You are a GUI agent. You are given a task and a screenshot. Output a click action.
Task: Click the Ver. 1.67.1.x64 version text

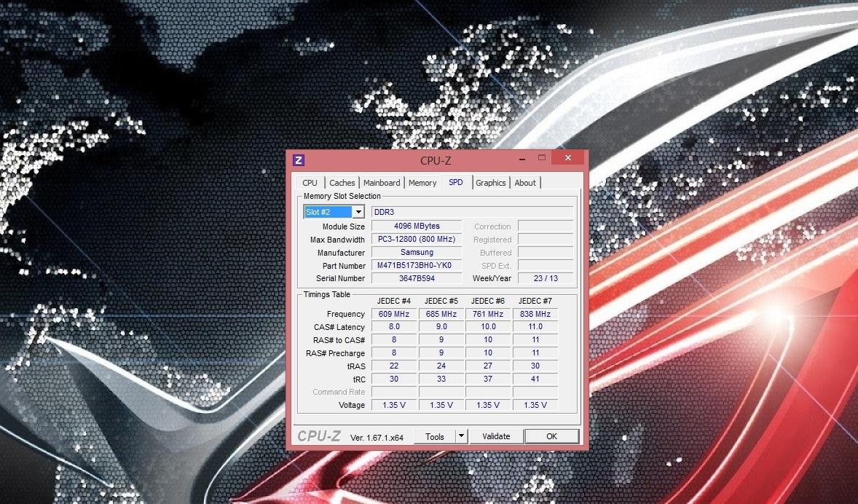point(377,437)
